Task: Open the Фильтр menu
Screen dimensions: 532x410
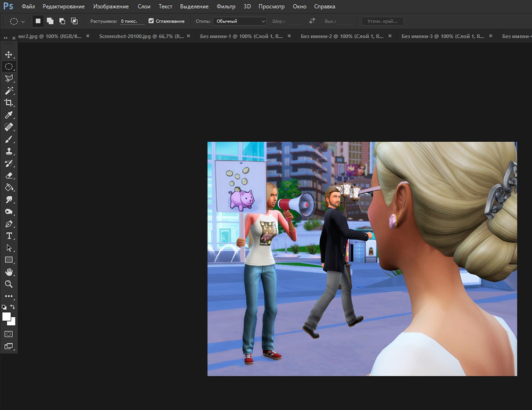Action: pyautogui.click(x=226, y=7)
